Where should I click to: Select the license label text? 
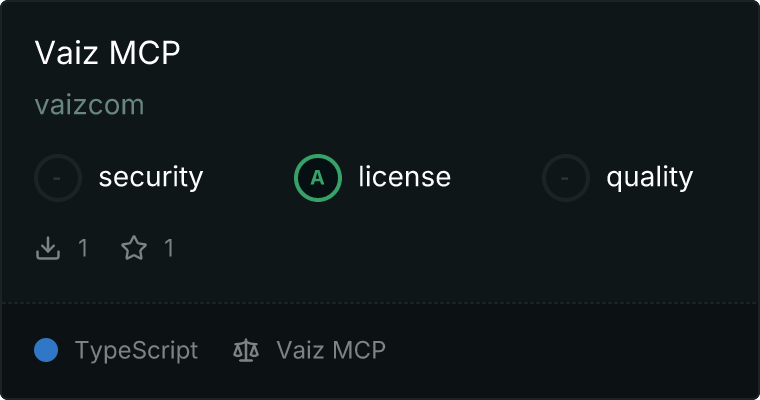click(x=405, y=176)
